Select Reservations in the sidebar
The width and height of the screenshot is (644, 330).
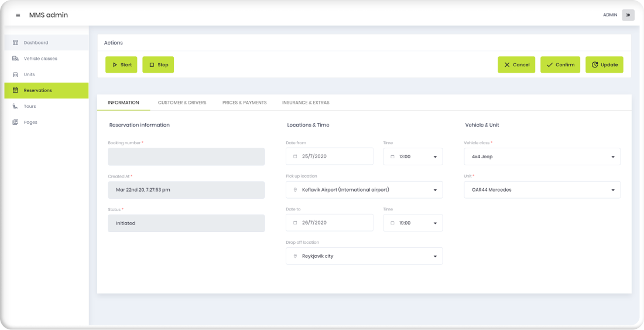point(38,90)
